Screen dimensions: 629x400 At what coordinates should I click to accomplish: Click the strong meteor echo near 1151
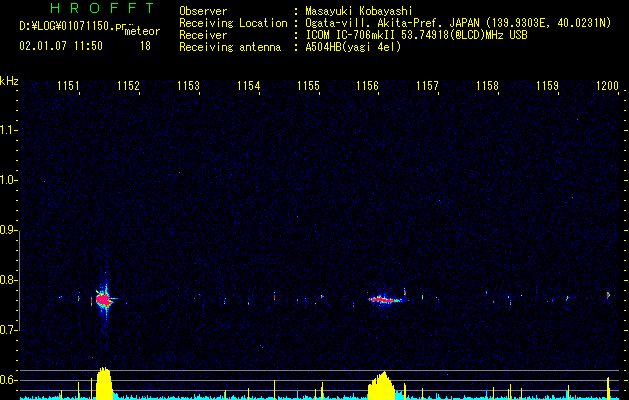pyautogui.click(x=104, y=299)
